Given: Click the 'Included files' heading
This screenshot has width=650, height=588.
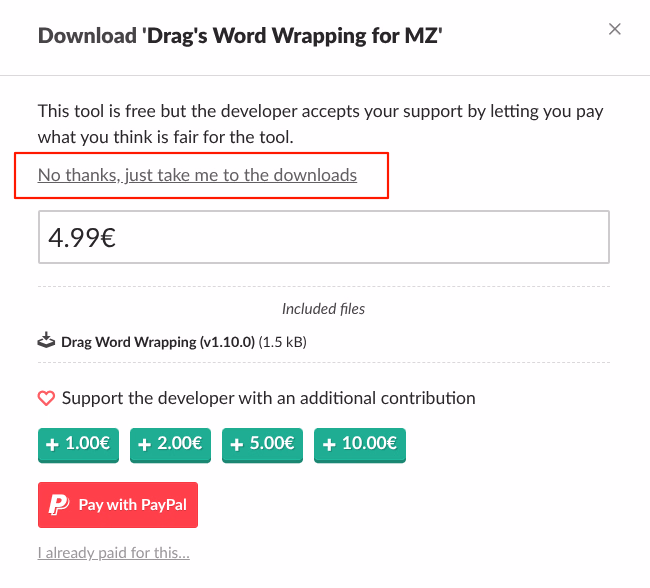Looking at the screenshot, I should (x=323, y=309).
